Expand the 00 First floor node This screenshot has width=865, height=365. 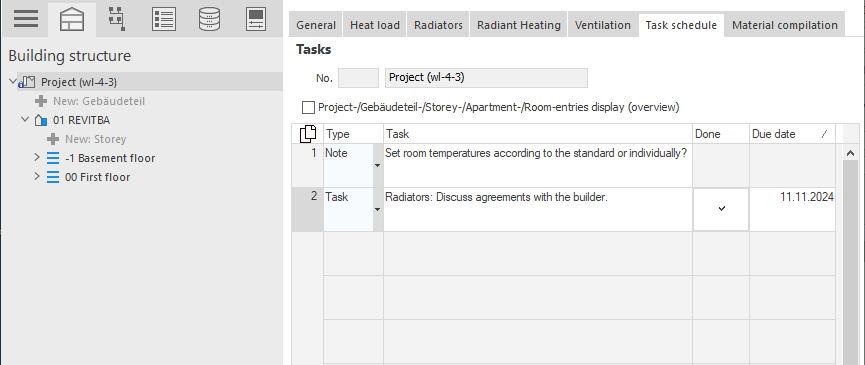coord(37,177)
